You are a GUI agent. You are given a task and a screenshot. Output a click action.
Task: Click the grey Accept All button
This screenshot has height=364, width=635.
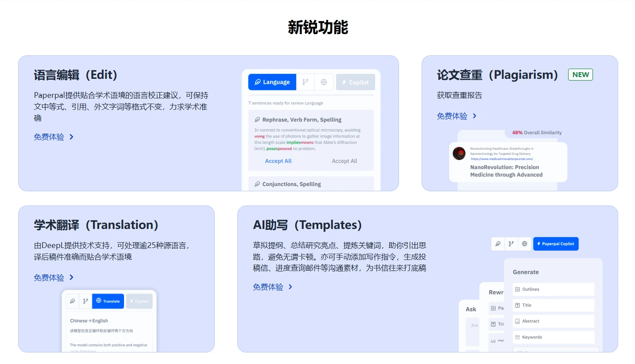(x=345, y=161)
